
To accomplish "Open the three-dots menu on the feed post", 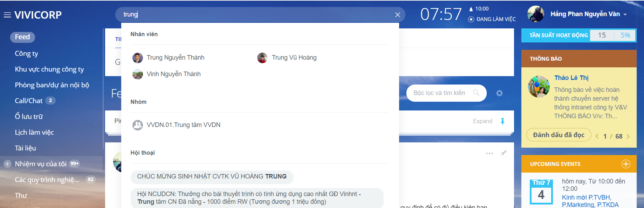I will [x=489, y=153].
